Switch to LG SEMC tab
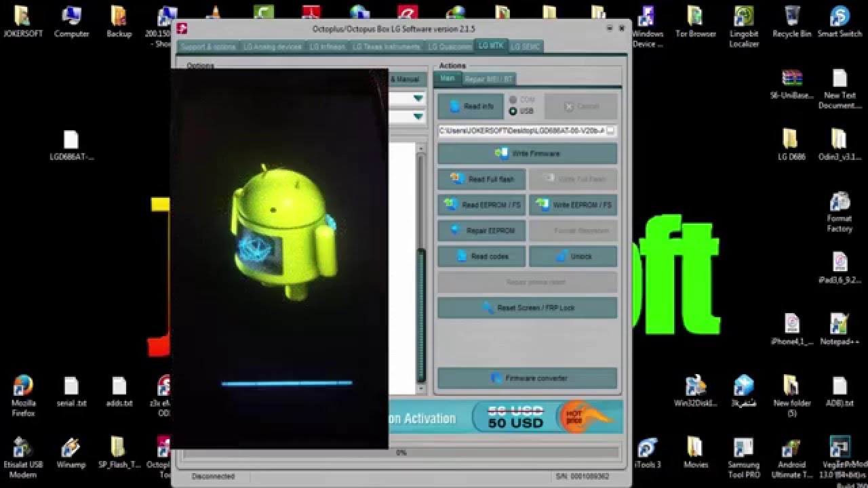This screenshot has height=488, width=868. 526,47
